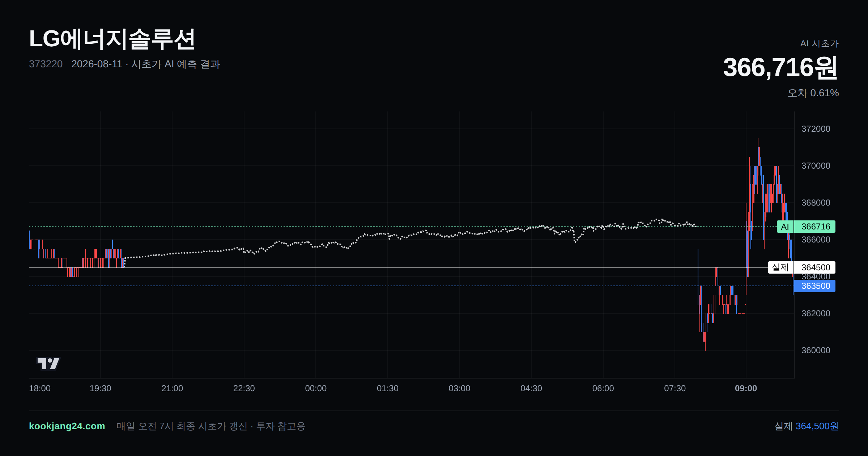
Task: Click the 07:30 time axis label
Action: point(675,388)
